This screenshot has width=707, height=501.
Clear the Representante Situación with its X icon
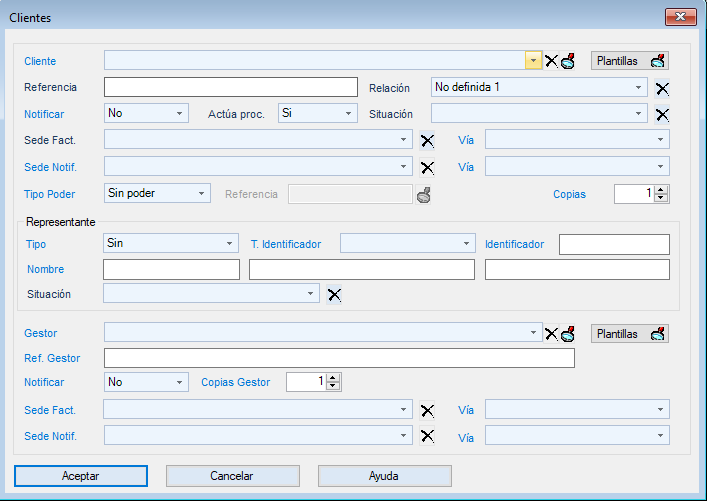(x=335, y=294)
